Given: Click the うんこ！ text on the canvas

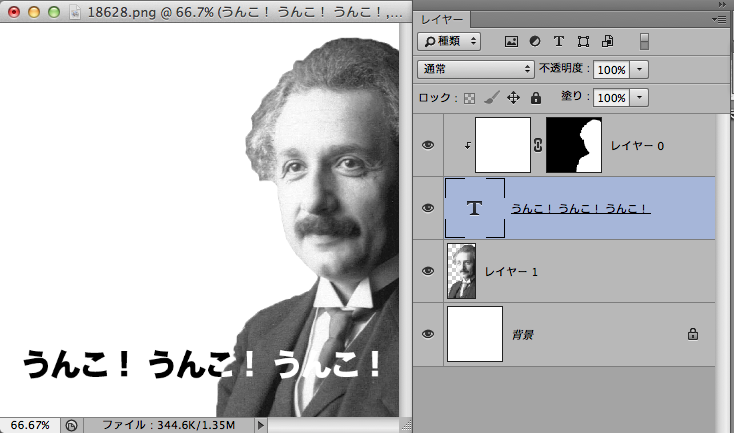Looking at the screenshot, I should point(202,364).
